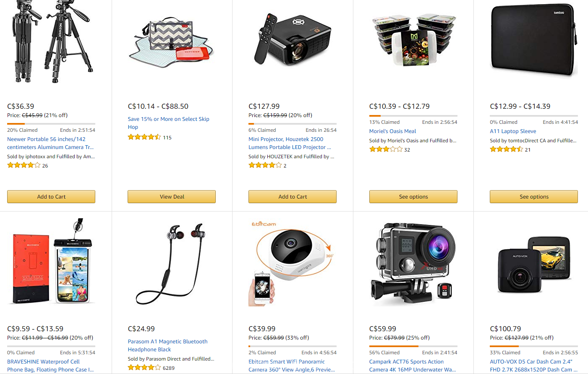See options for Moriel's Oasis Meal

tap(413, 196)
